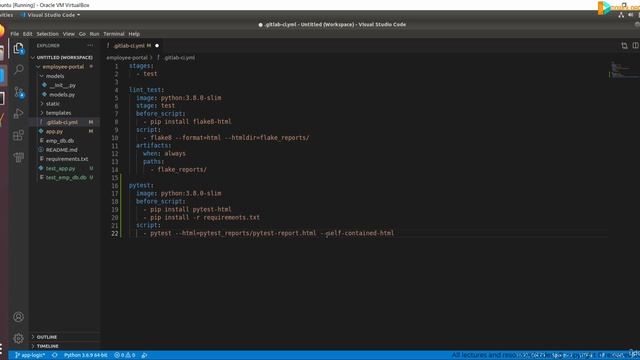The width and height of the screenshot is (640, 360).
Task: Click the app-logic branch in the status bar
Action: click(x=30, y=355)
